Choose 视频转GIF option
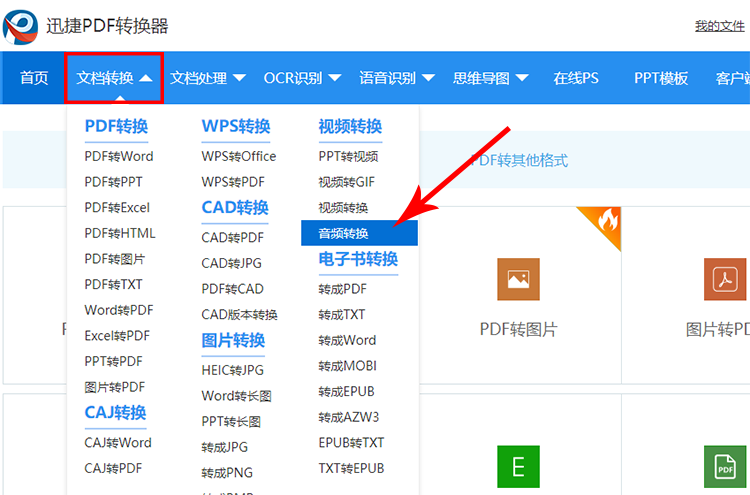 [x=347, y=182]
